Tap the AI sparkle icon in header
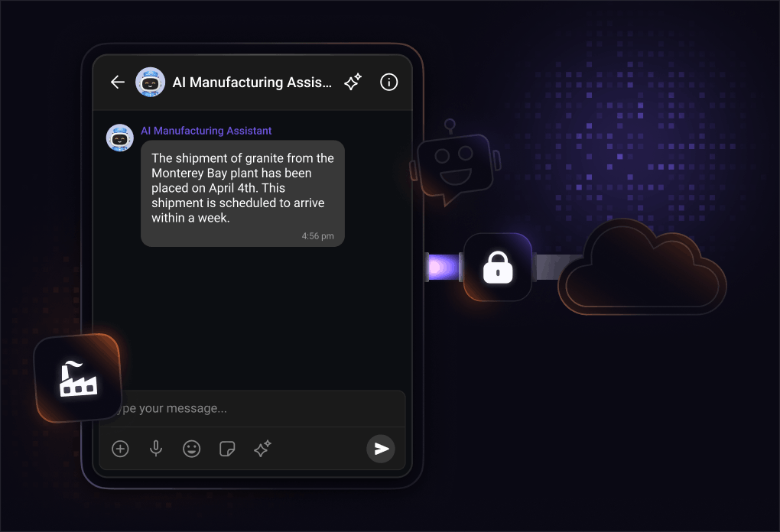Viewport: 780px width, 532px height. click(x=353, y=82)
